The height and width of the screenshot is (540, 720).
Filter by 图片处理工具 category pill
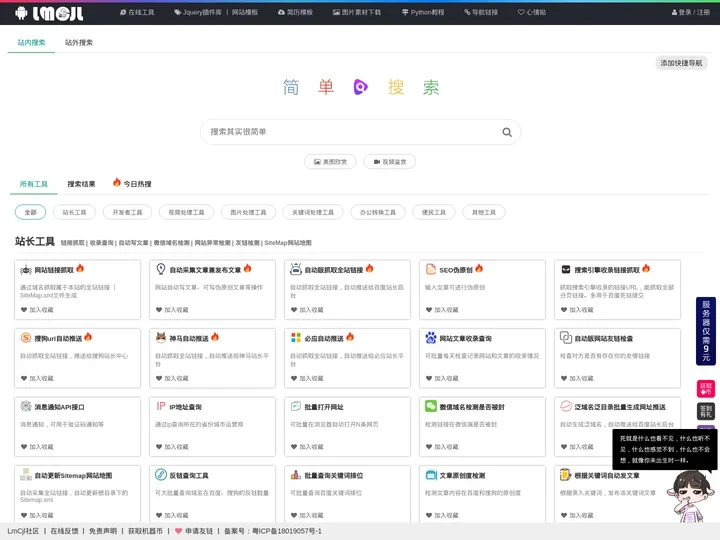pos(248,212)
